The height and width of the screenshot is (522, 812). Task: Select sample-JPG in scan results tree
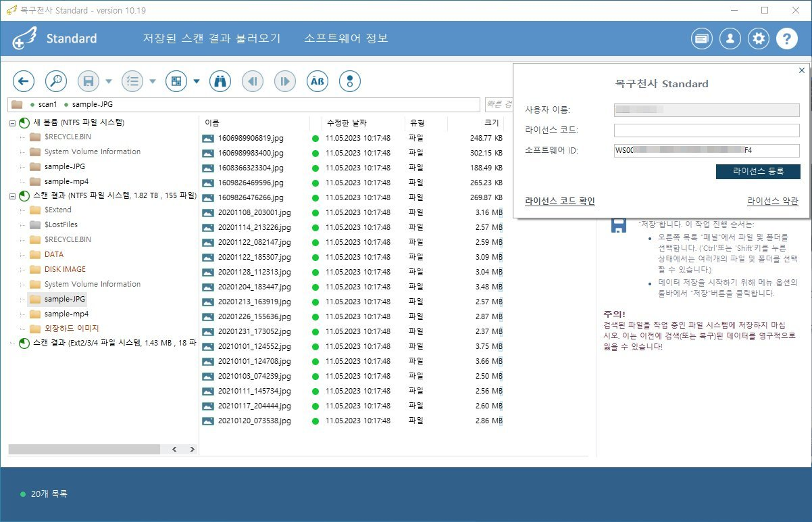tap(65, 300)
